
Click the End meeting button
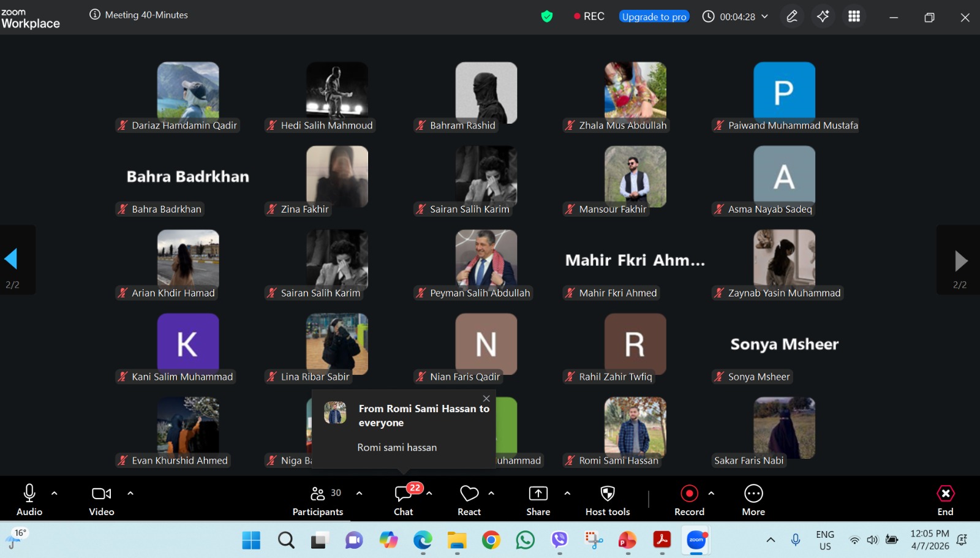click(x=945, y=494)
